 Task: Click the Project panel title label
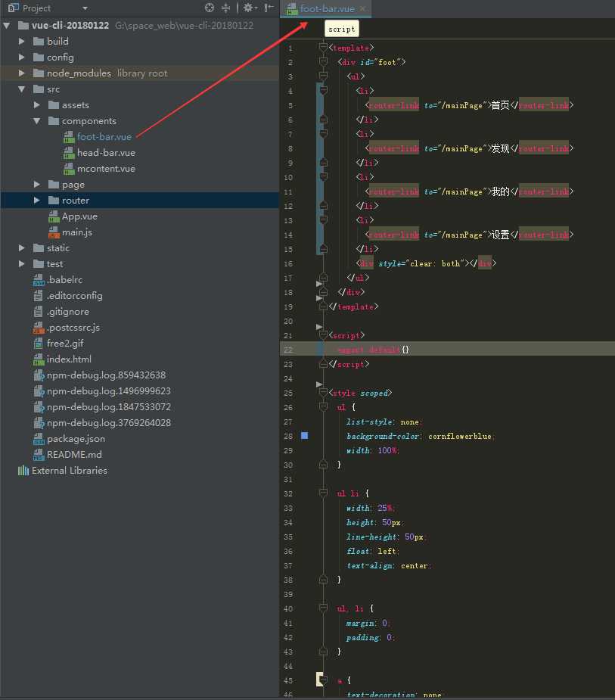click(x=36, y=8)
